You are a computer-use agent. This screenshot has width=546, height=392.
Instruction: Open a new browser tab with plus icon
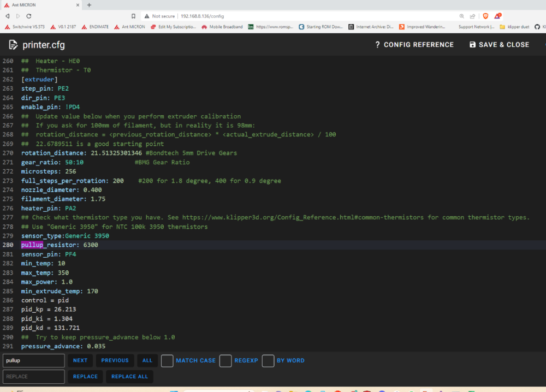89,5
